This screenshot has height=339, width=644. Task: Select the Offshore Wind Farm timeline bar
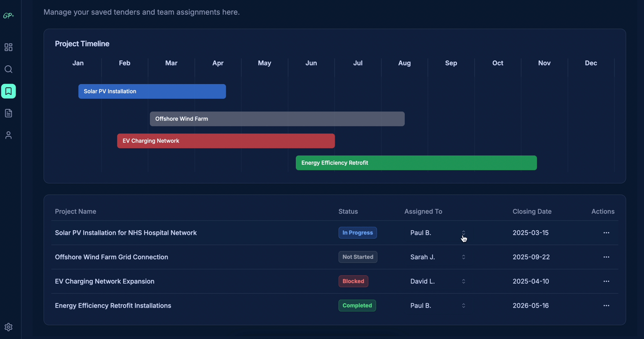pyautogui.click(x=277, y=119)
